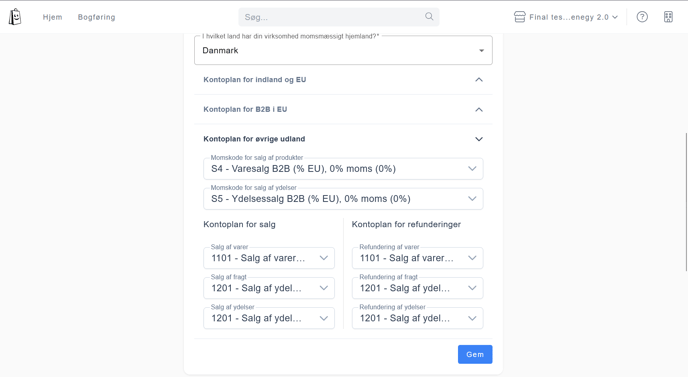
Task: Toggle the Kontoplan for indland og EU section
Action: pyautogui.click(x=343, y=79)
